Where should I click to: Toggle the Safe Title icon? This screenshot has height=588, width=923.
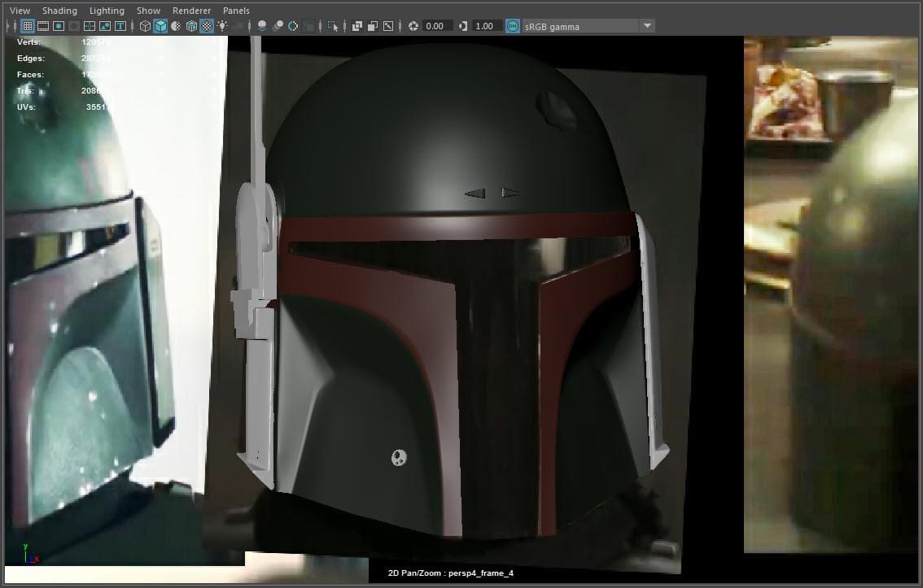[120, 26]
